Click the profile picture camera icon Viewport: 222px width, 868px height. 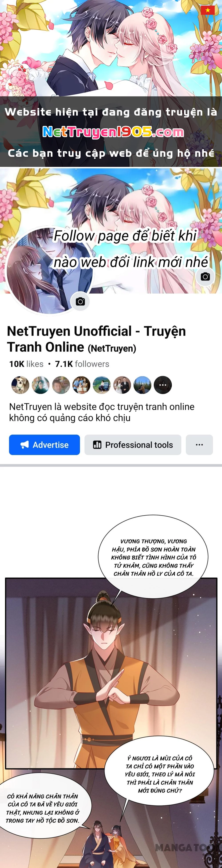tap(80, 301)
